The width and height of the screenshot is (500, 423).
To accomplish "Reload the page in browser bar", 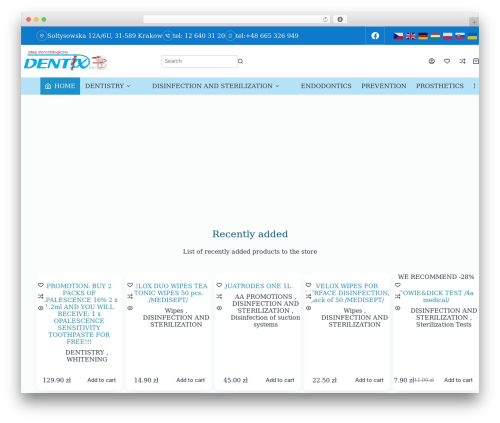I will pyautogui.click(x=325, y=19).
